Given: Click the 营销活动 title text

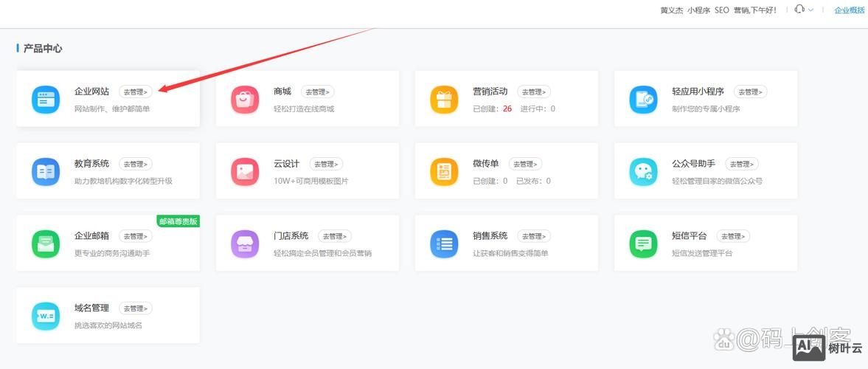Looking at the screenshot, I should [x=490, y=92].
